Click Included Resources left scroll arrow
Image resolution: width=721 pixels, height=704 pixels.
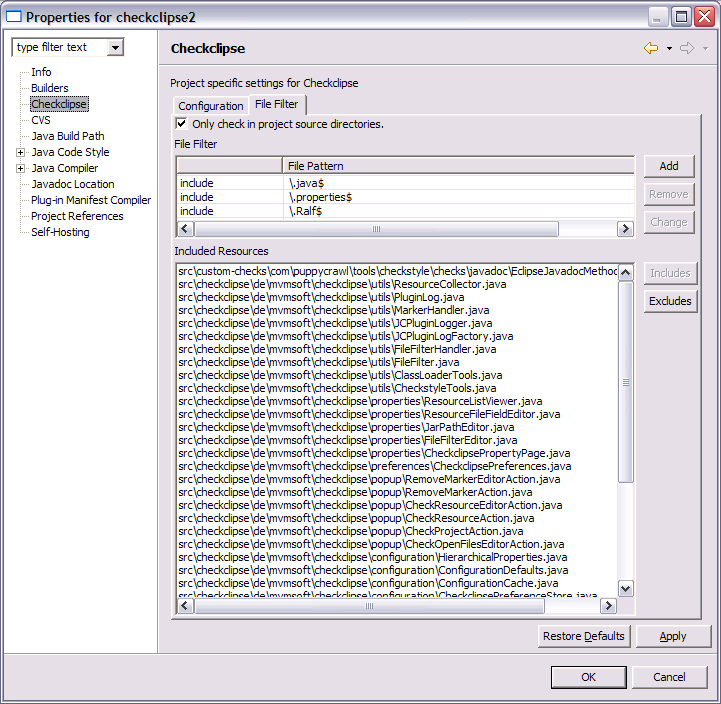point(185,606)
